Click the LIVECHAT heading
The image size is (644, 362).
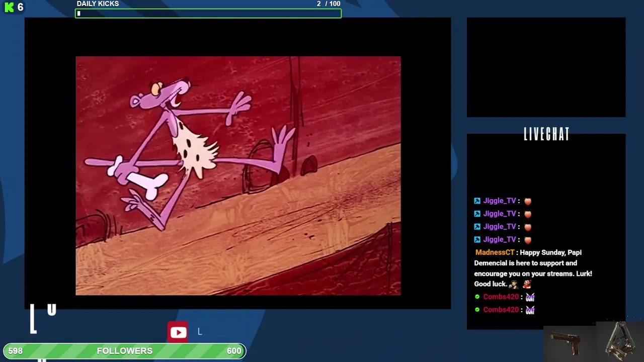click(x=546, y=134)
